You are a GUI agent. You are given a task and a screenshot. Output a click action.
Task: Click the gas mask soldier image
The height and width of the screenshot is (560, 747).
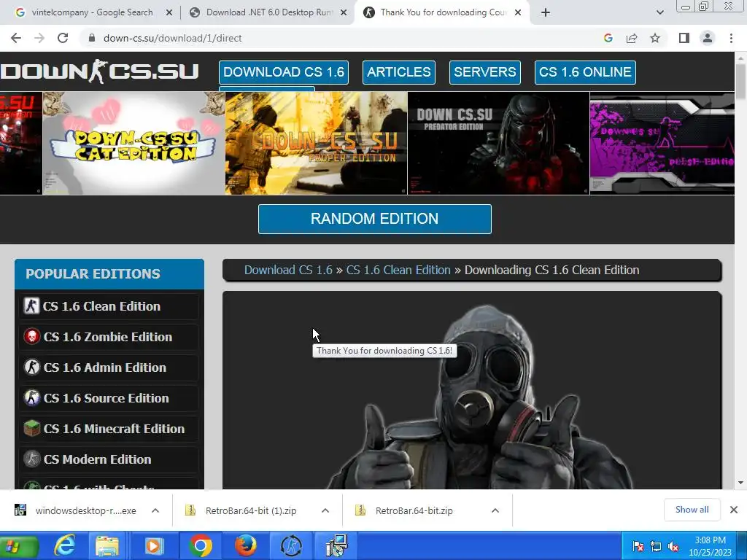(481, 397)
